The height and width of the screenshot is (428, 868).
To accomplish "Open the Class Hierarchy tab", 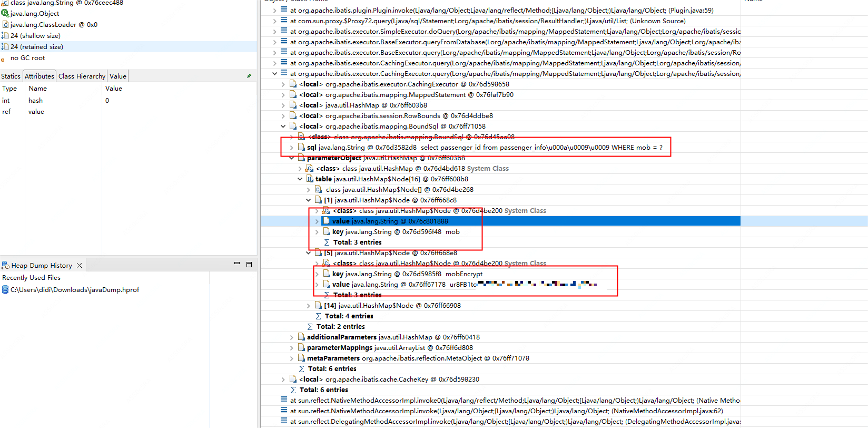I will point(82,76).
